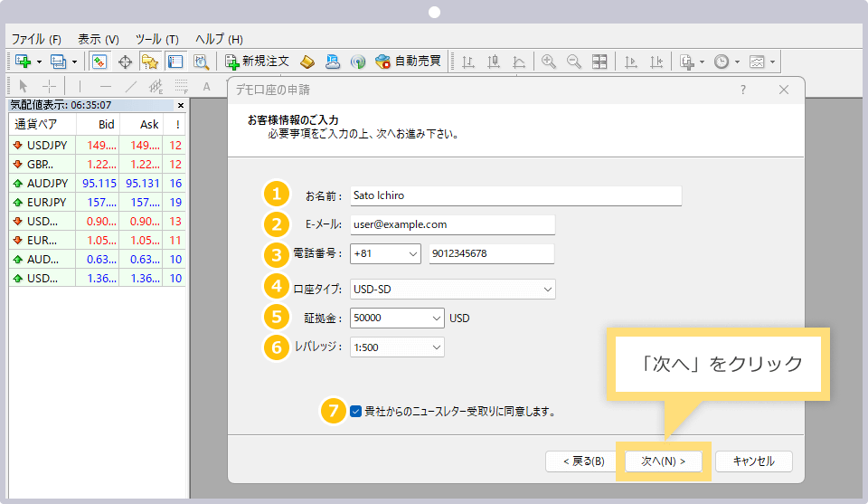Select the crosshair tool
The height and width of the screenshot is (504, 868).
tap(49, 86)
